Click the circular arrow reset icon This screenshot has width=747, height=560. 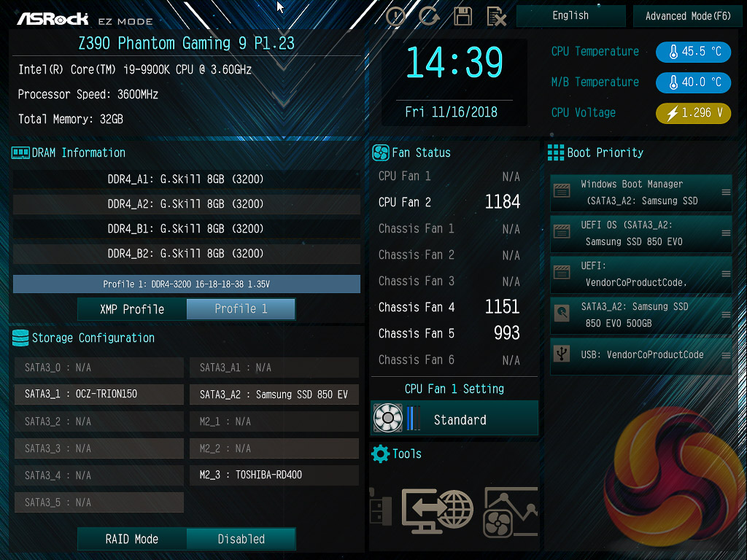429,16
